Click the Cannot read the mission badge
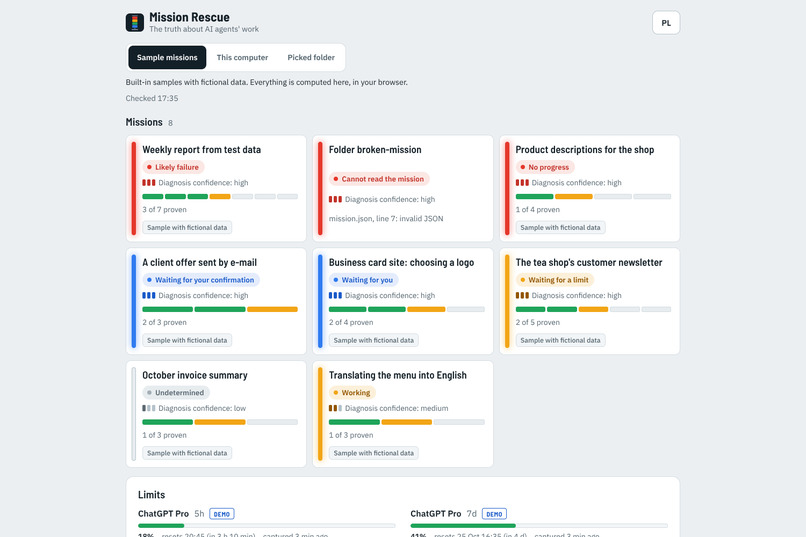Image resolution: width=806 pixels, height=537 pixels. (x=379, y=179)
